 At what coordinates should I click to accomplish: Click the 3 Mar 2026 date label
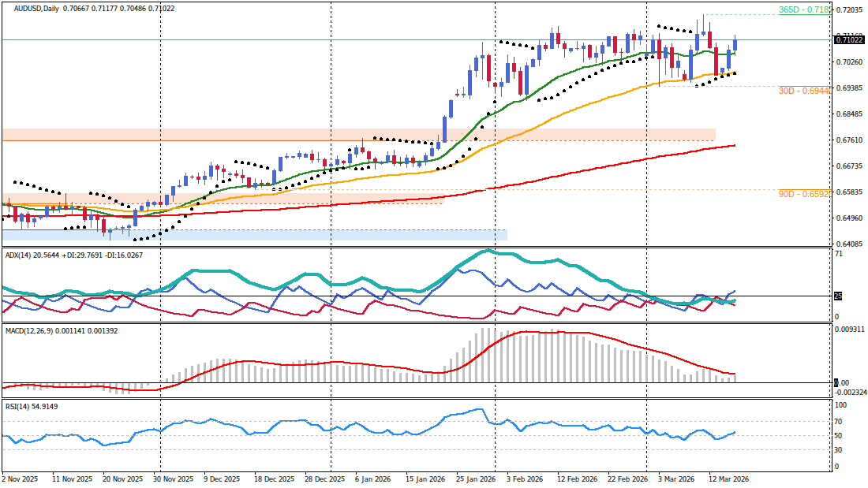click(676, 479)
